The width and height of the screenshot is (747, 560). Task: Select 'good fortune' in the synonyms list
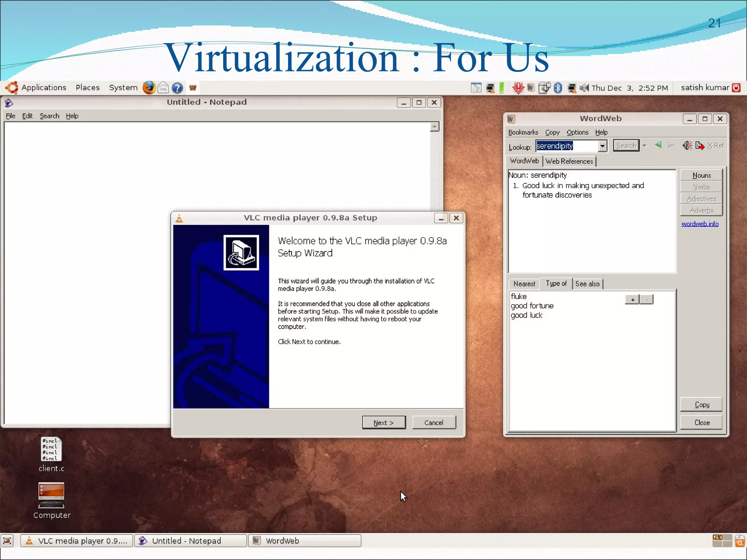(x=532, y=306)
